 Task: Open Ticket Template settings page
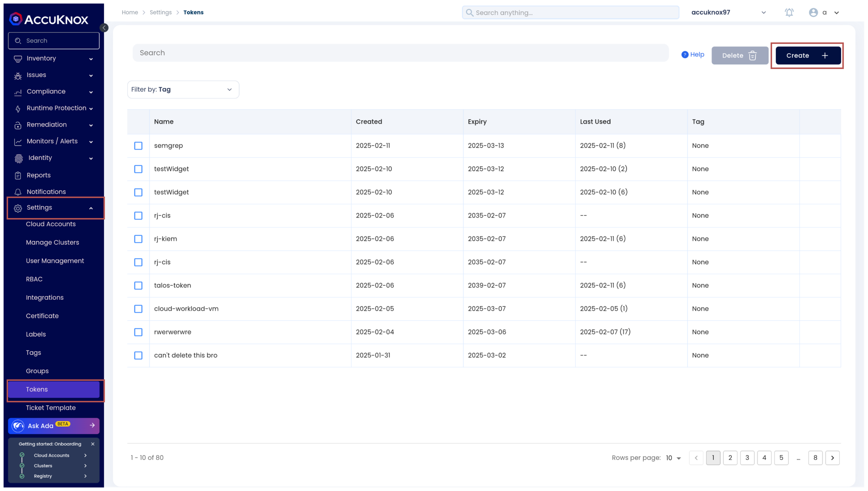pyautogui.click(x=51, y=408)
